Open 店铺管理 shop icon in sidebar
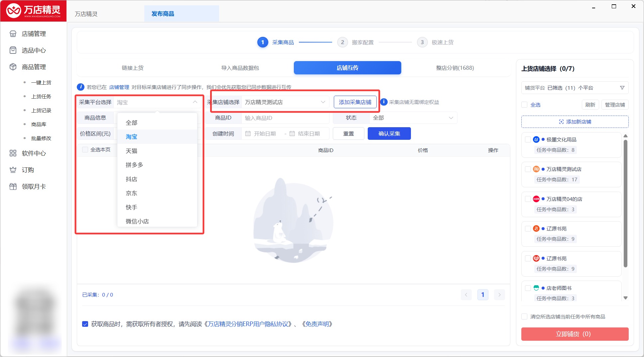This screenshot has width=644, height=357. point(13,34)
